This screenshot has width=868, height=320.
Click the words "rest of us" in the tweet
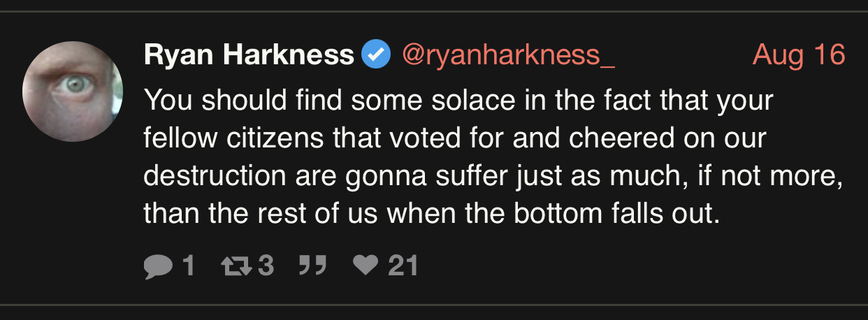(313, 212)
